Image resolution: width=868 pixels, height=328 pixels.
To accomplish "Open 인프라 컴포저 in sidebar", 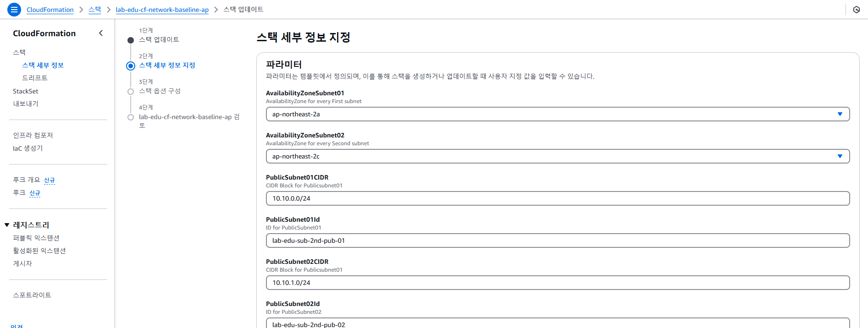I will point(33,135).
